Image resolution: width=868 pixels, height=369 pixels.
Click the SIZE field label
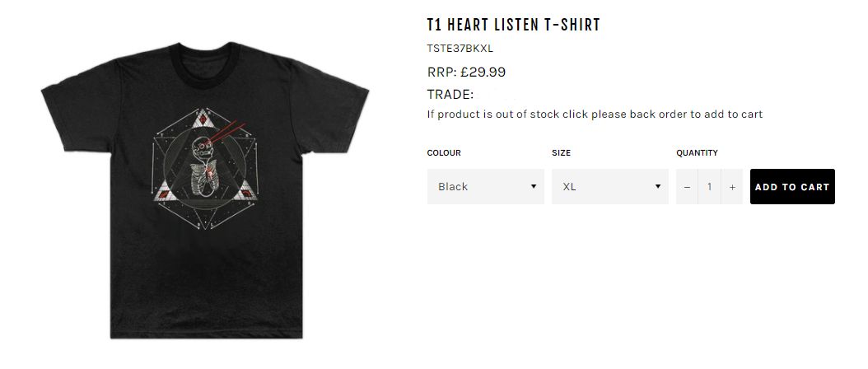click(561, 153)
